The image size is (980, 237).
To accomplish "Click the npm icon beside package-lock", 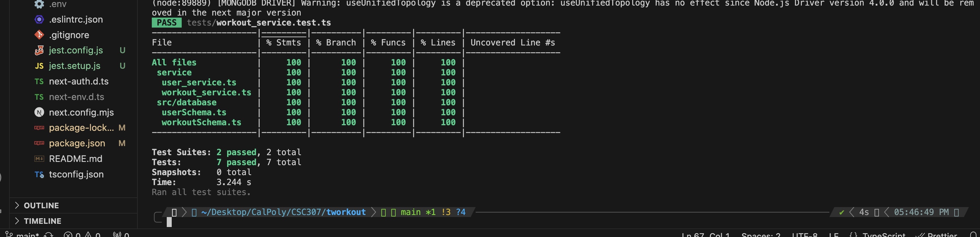I will (x=39, y=128).
